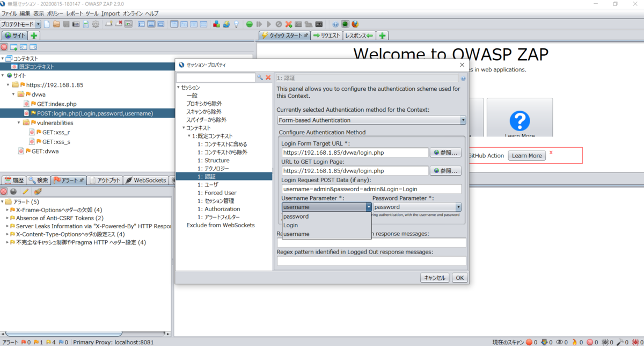The width and height of the screenshot is (644, 346).
Task: Click the forbidden-sign toolbar icon
Action: [279, 24]
